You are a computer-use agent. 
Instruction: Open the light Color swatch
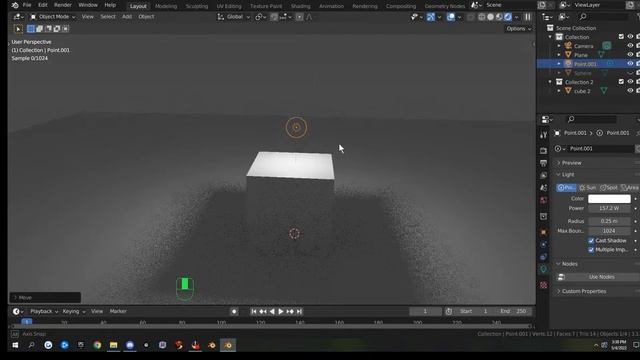(609, 199)
